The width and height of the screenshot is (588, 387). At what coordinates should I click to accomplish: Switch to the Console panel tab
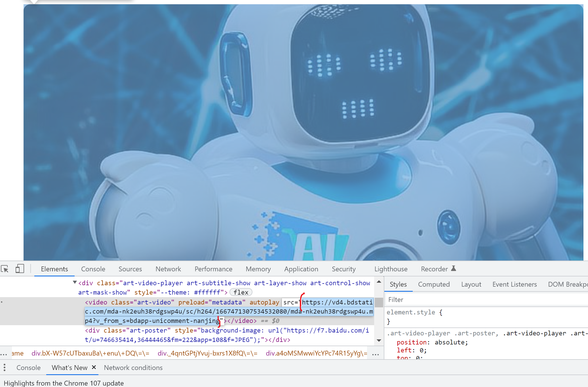(93, 269)
